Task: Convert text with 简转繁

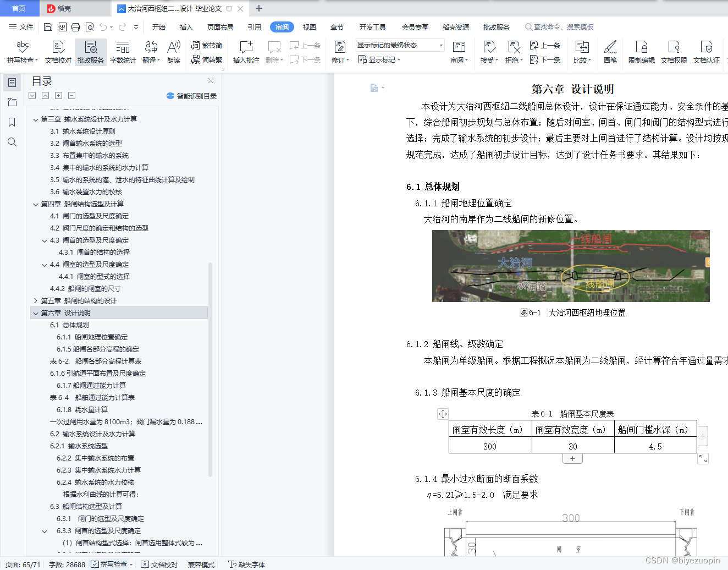Action: coord(207,59)
